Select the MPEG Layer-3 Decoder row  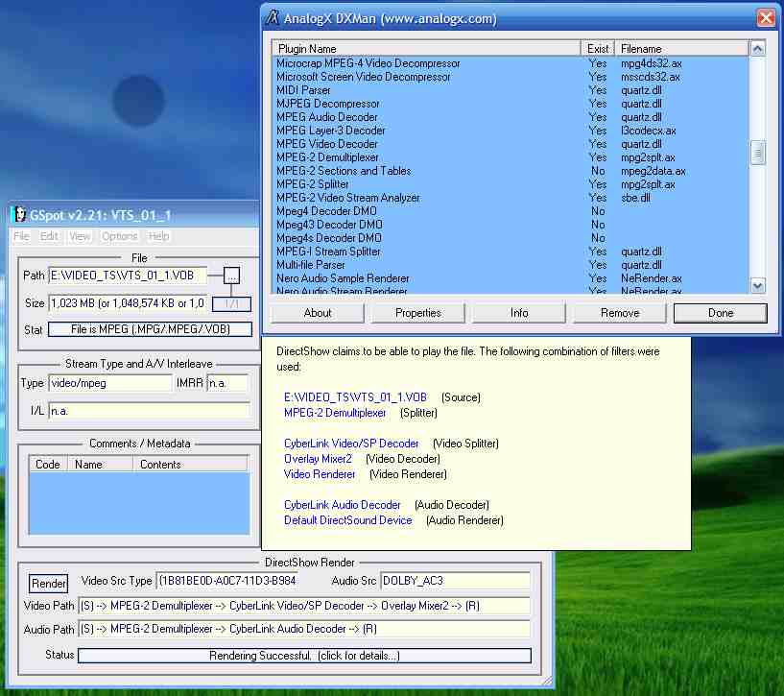511,131
